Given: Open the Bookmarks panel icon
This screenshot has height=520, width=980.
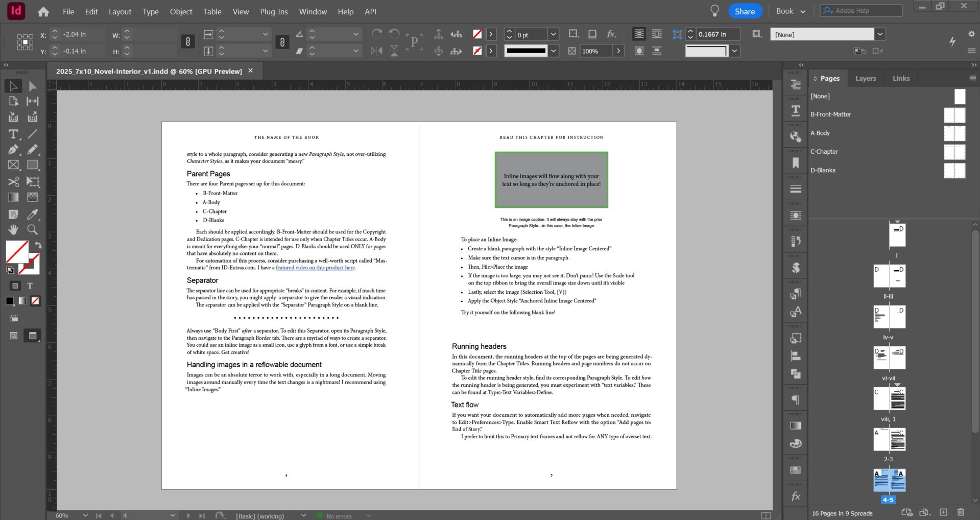Looking at the screenshot, I should point(796,163).
